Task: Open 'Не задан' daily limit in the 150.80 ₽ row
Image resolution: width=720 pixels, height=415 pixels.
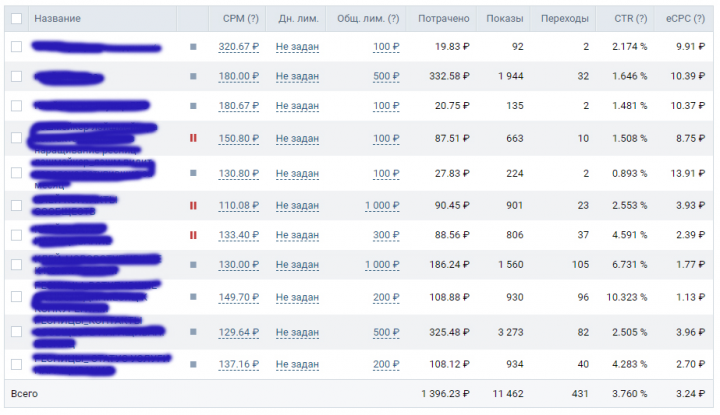Action: [x=297, y=138]
